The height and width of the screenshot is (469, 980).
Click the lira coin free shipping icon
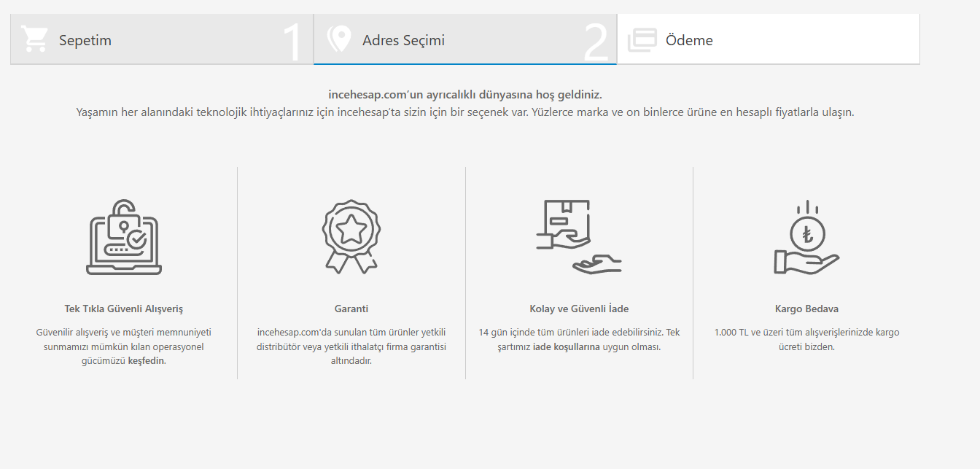(806, 237)
